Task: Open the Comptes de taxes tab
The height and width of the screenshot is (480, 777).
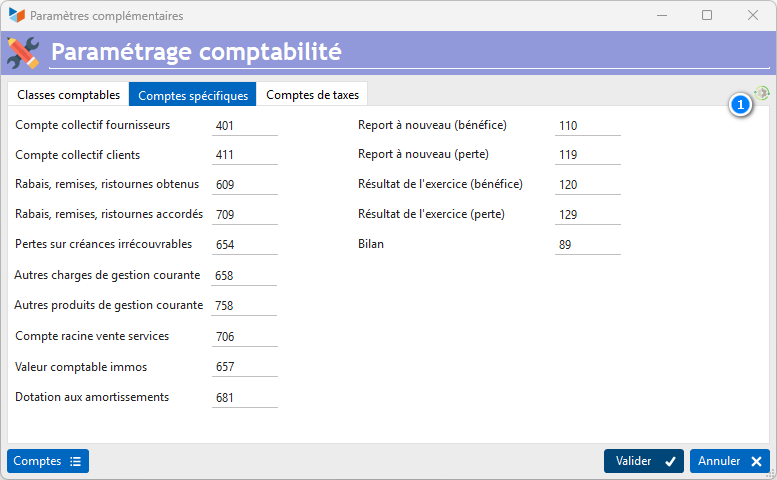Action: [312, 95]
